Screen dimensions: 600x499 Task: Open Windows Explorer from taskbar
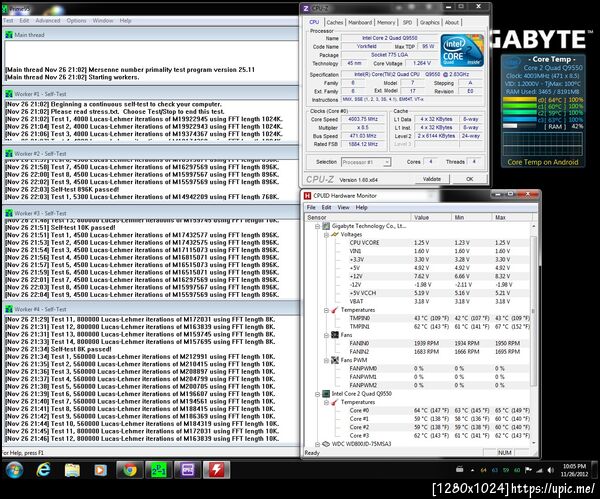click(72, 470)
